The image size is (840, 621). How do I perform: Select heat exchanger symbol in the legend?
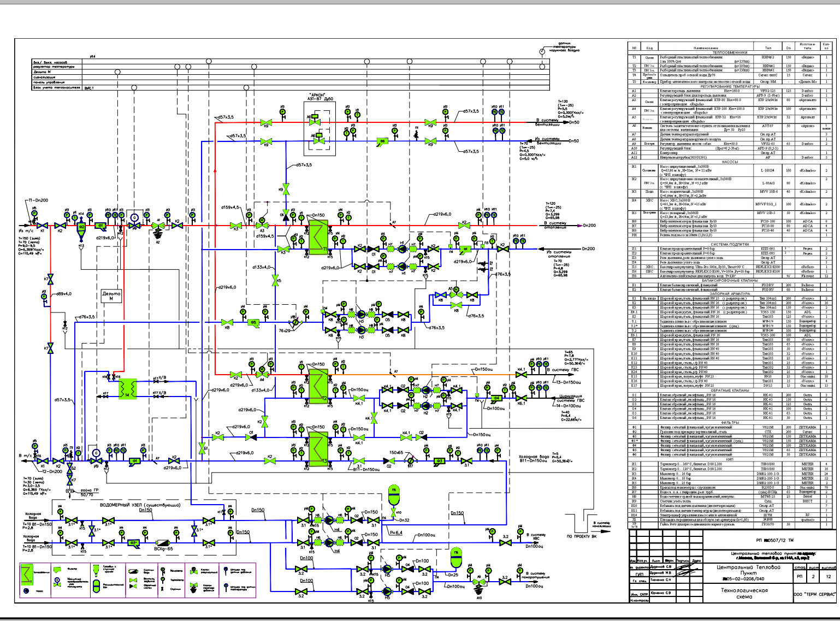[x=26, y=572]
